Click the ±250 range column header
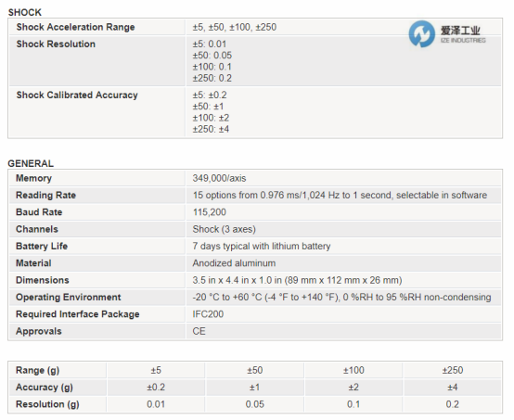The image size is (514, 420). tap(453, 370)
